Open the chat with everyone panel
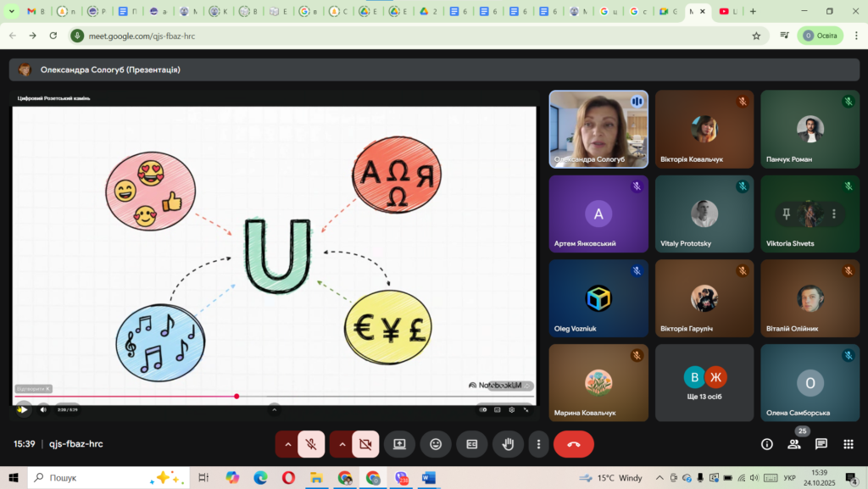Image resolution: width=868 pixels, height=489 pixels. (821, 444)
